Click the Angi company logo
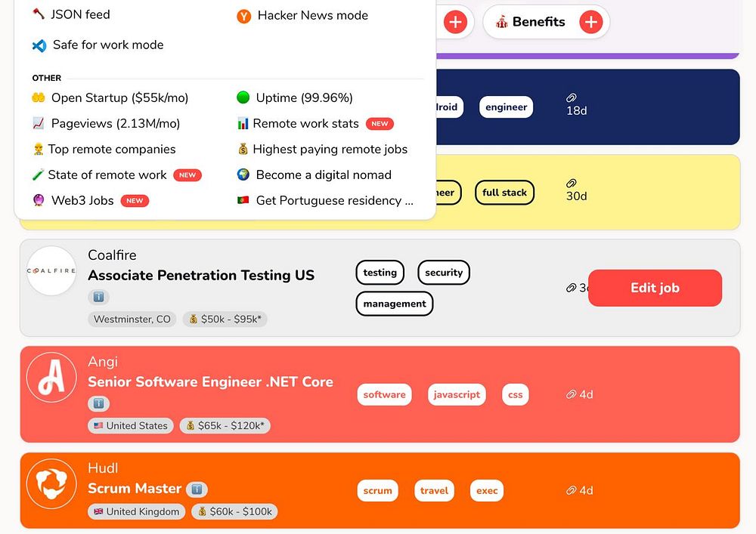 click(x=51, y=377)
